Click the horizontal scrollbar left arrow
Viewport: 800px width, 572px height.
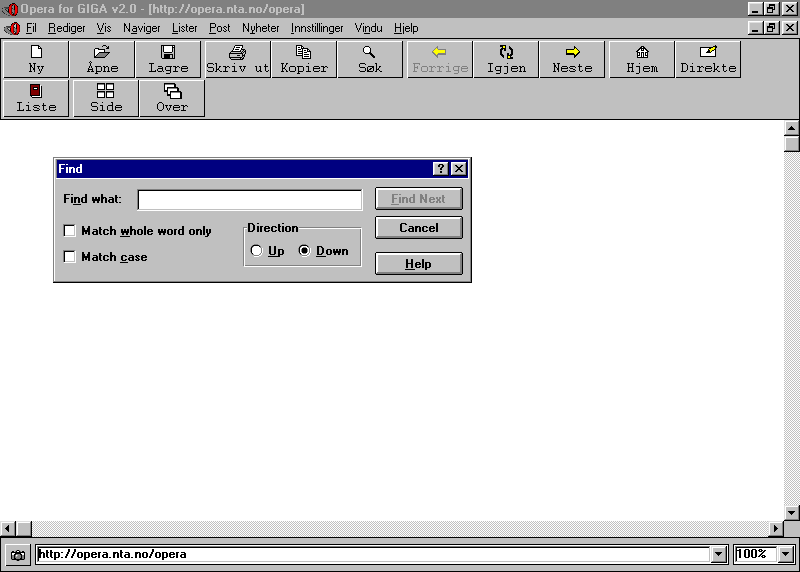8,529
